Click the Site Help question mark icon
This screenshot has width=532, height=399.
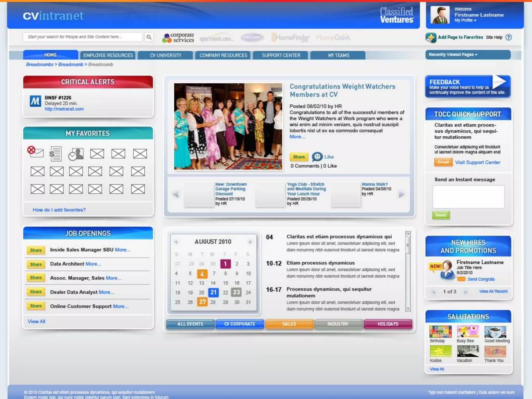pos(509,37)
